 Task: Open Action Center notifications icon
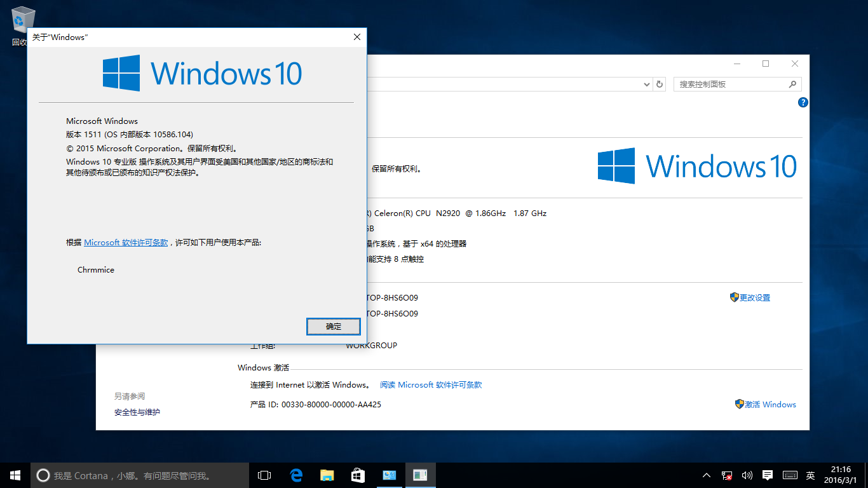coord(768,475)
